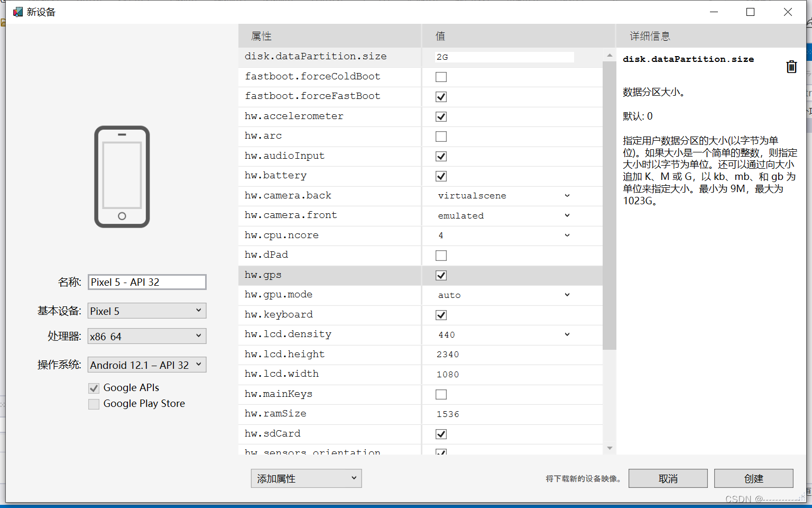Select the hw.dPad property name
Screen dimensions: 812x508
266,255
